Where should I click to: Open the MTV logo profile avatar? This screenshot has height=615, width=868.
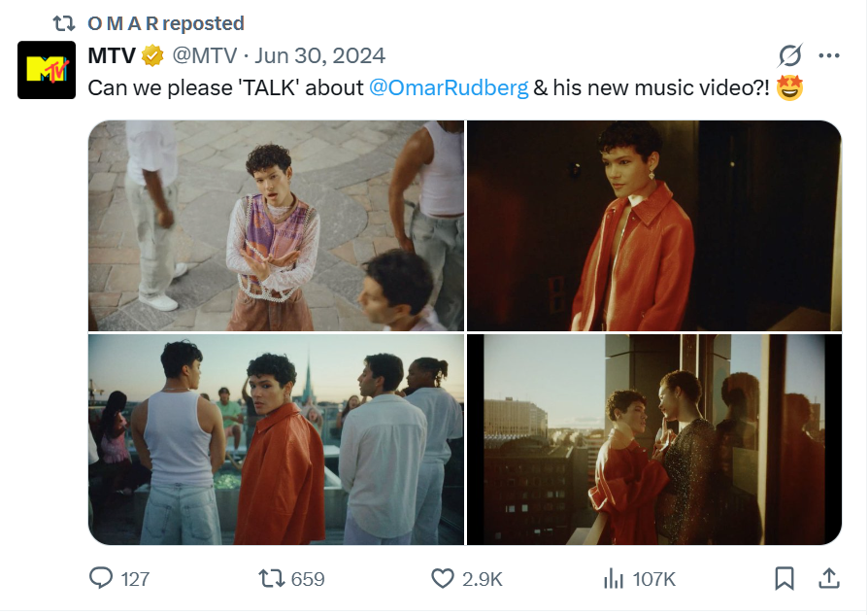point(47,70)
